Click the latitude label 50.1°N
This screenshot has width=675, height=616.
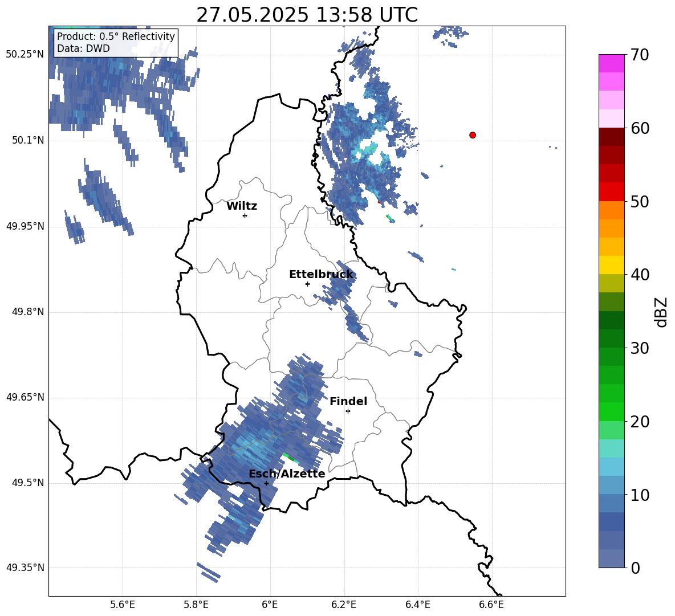pos(29,141)
